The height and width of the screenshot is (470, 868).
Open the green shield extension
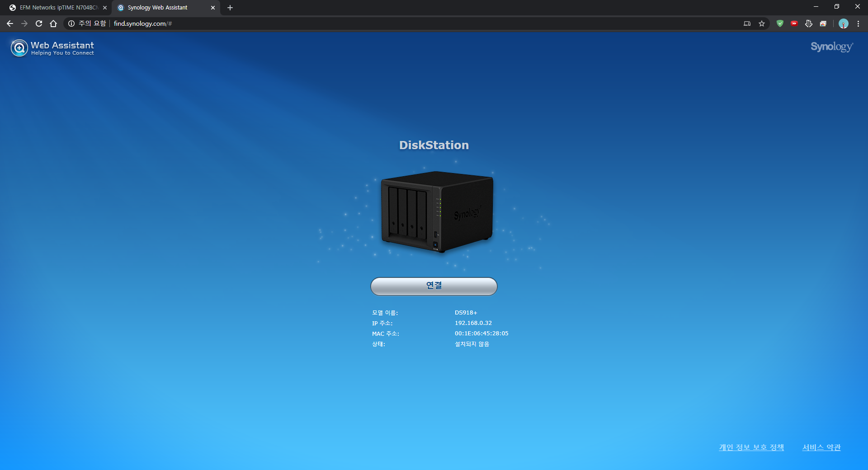pyautogui.click(x=780, y=23)
